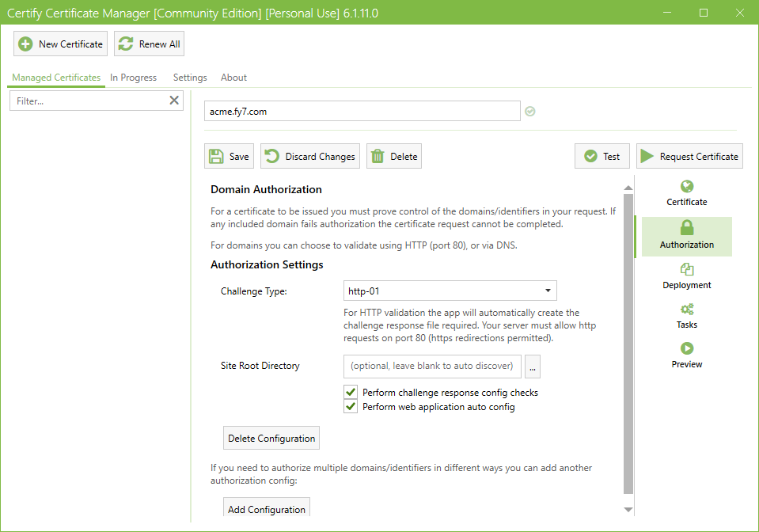Click the Discard Changes button label

coord(320,157)
